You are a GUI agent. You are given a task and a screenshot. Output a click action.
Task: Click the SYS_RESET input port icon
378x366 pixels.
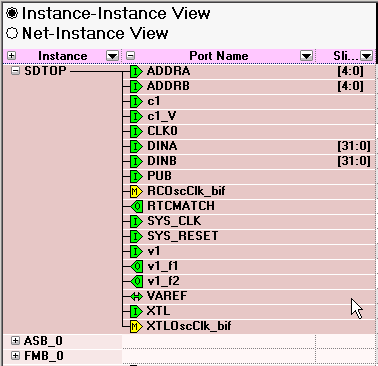[x=136, y=236]
